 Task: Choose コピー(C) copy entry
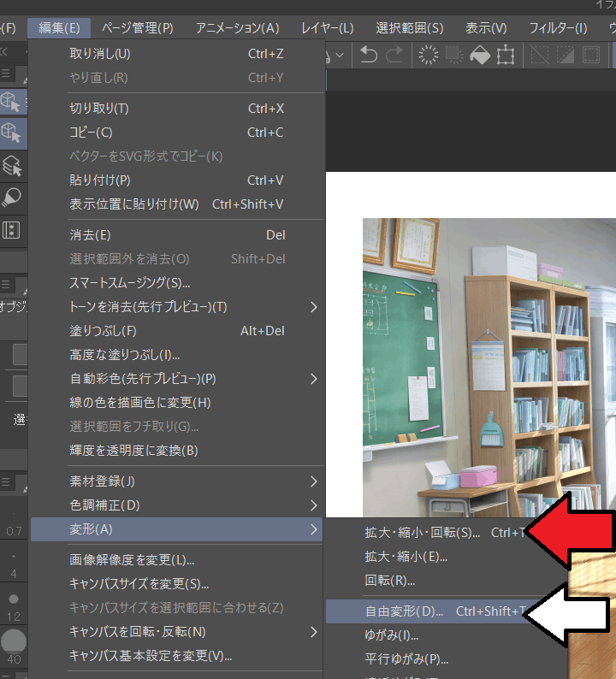click(177, 132)
